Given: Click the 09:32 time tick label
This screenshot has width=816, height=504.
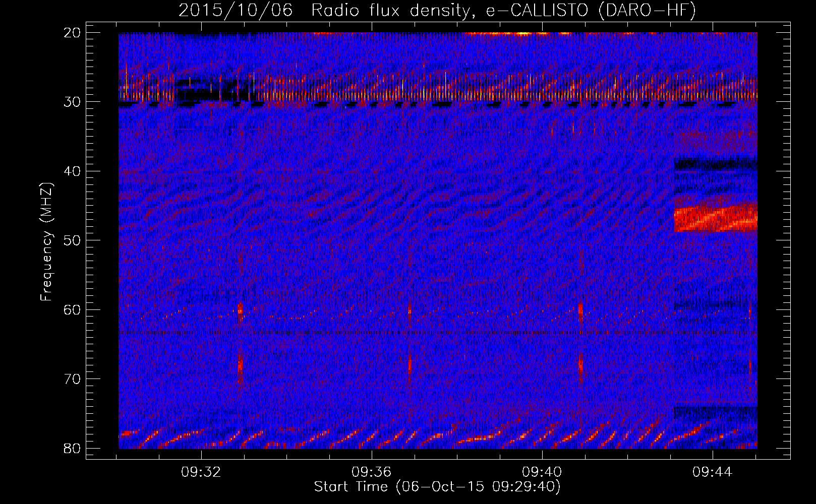Looking at the screenshot, I should click(201, 472).
